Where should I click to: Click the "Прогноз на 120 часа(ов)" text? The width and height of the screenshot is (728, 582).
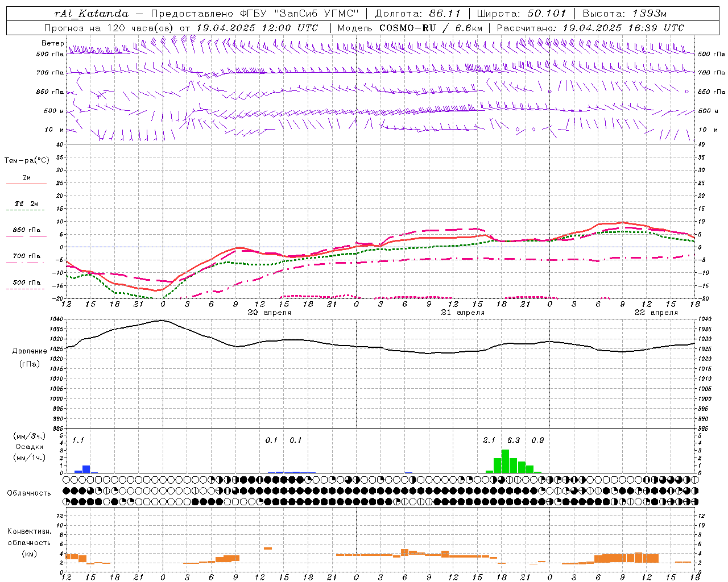tap(110, 28)
